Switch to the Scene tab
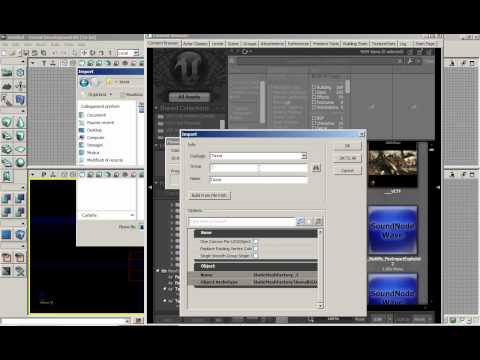Screen dimensions: 480x360 tap(233, 44)
